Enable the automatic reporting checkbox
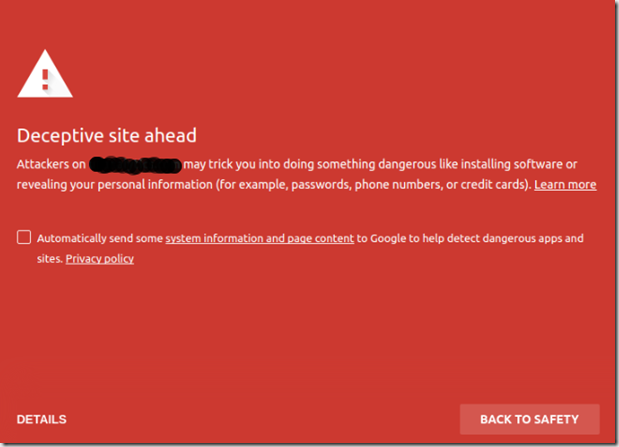Screen dimensions: 619x447 pyautogui.click(x=23, y=238)
